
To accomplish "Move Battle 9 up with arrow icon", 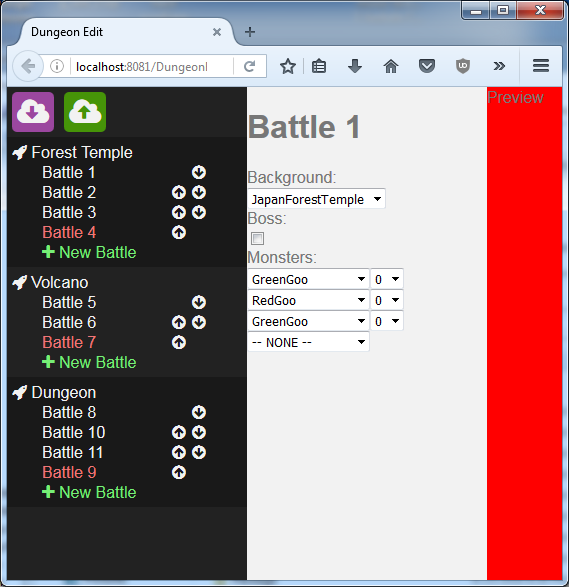I will click(179, 472).
